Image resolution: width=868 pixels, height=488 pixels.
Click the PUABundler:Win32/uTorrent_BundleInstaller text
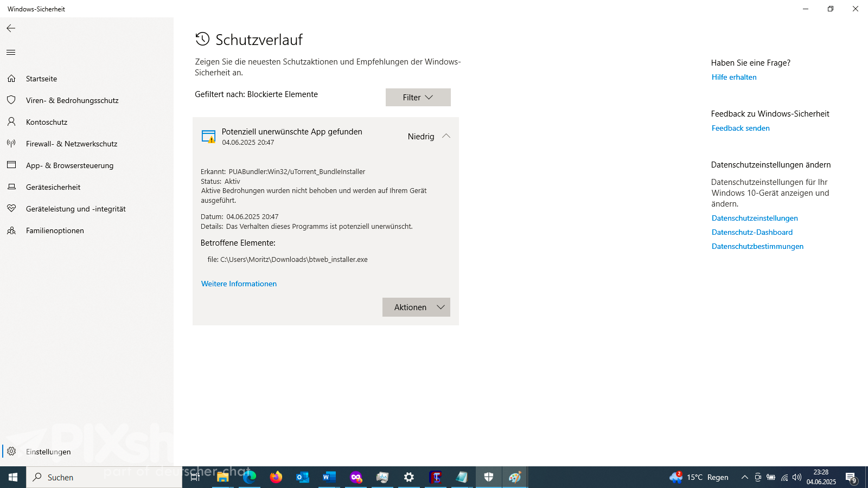(297, 172)
